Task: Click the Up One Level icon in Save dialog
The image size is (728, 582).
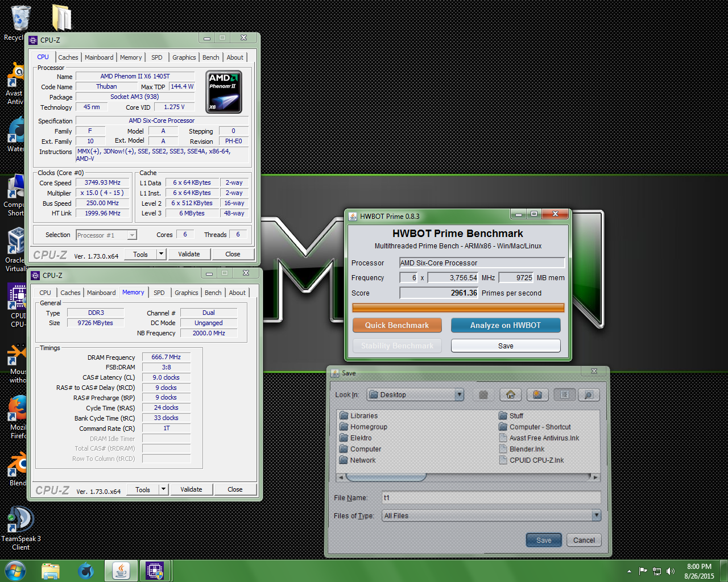Action: tap(483, 394)
